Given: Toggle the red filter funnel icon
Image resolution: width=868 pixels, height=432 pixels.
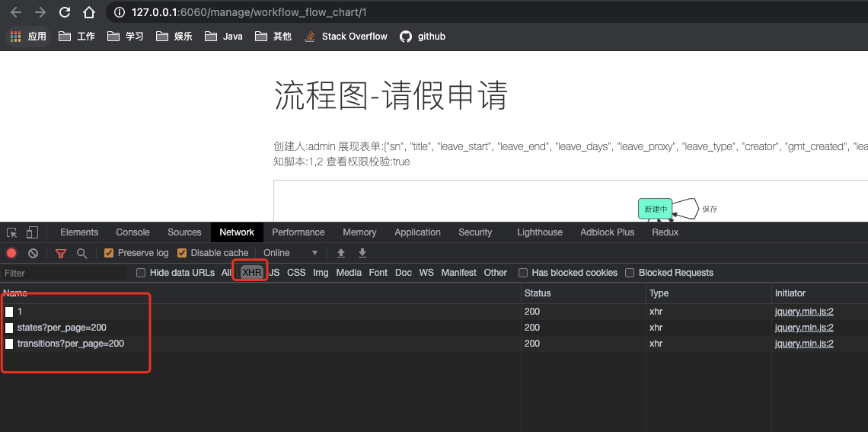Looking at the screenshot, I should pyautogui.click(x=61, y=253).
